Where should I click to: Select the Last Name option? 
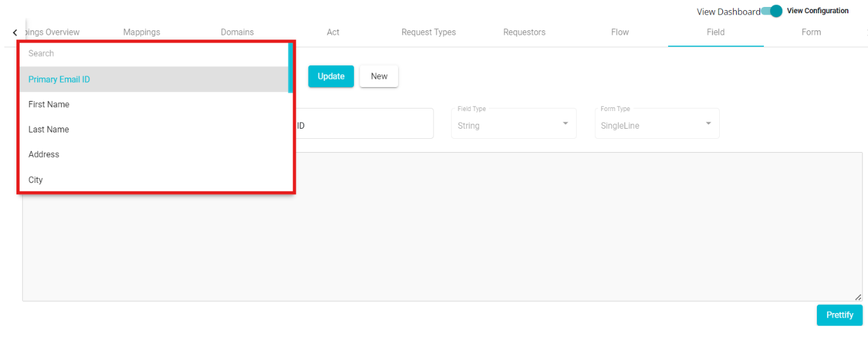point(49,129)
